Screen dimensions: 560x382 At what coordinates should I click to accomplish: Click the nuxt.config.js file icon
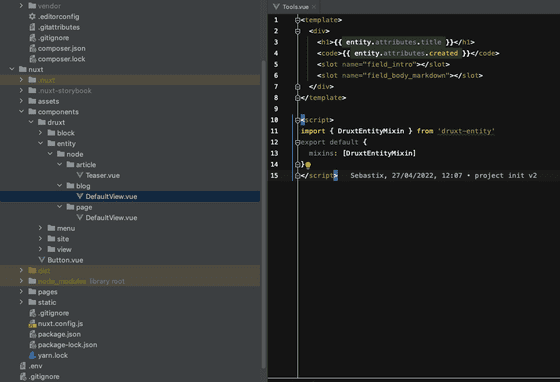click(x=32, y=323)
